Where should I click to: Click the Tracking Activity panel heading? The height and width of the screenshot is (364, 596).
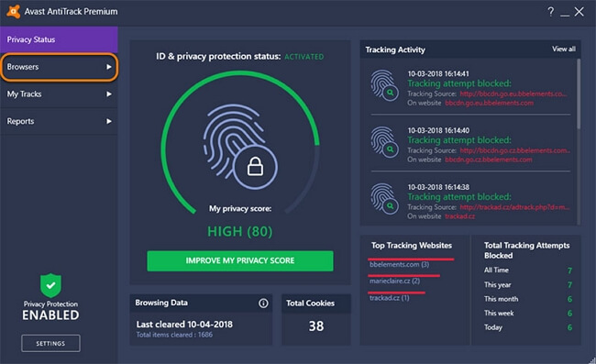click(395, 50)
